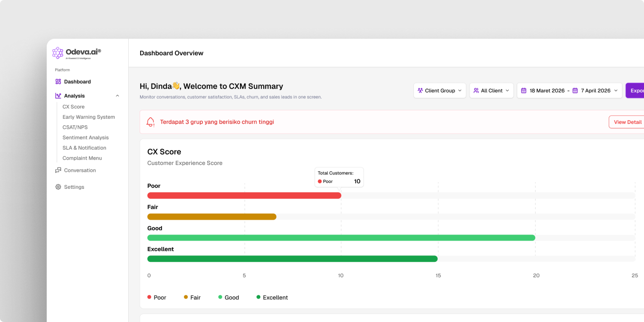The image size is (644, 322).
Task: Click the Excellent row label in chart
Action: [x=161, y=249]
